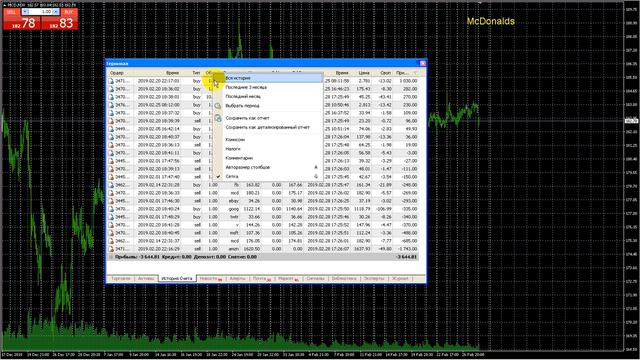Viewport: 640px width, 360px height.
Task: Click order icon of the v sell row
Action: [111, 224]
